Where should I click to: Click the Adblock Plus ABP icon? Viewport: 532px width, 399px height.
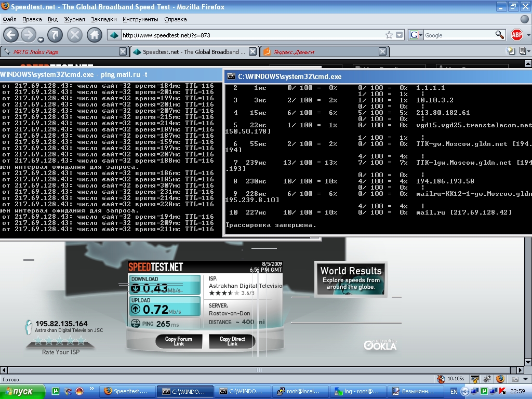tap(517, 35)
